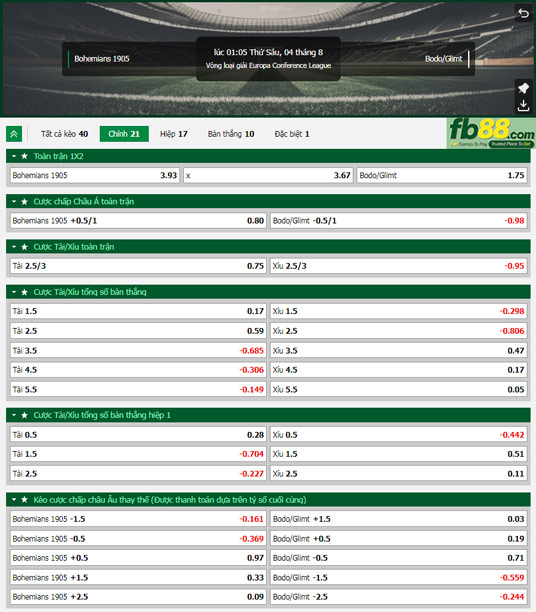This screenshot has height=612, width=536.
Task: Click Vòng loại giải Europa Conference League text
Action: (x=268, y=66)
